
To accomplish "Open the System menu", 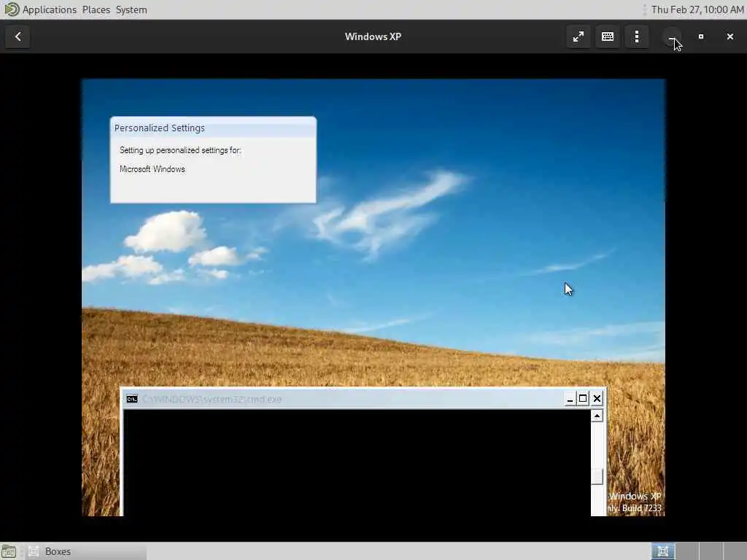I will (131, 9).
